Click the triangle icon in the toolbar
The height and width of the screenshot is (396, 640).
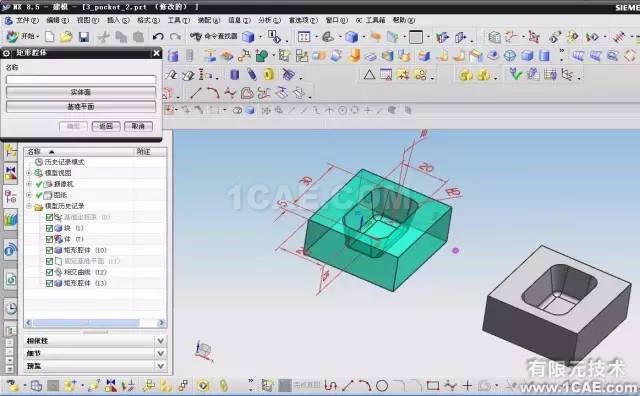pos(369,75)
